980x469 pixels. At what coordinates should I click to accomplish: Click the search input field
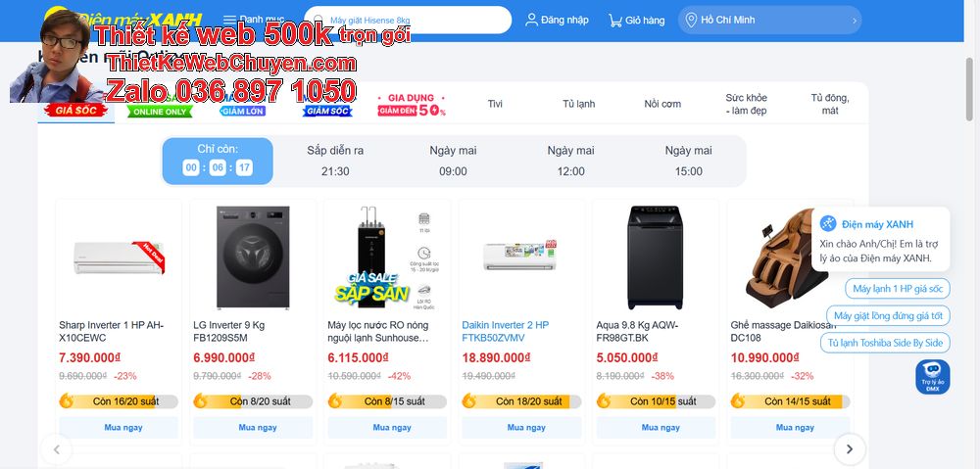(408, 20)
